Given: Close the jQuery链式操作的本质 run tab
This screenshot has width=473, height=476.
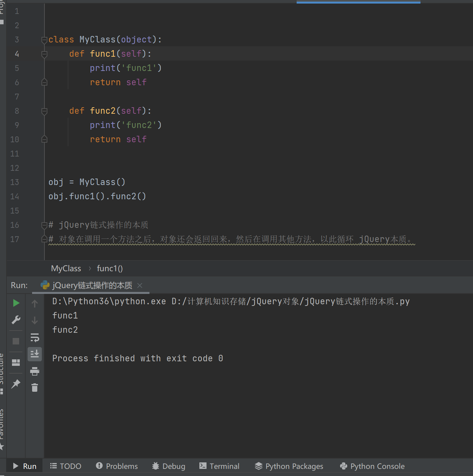Looking at the screenshot, I should click(x=140, y=285).
